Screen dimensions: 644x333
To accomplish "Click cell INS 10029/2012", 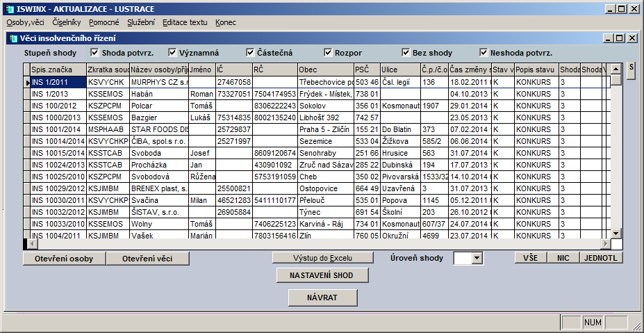I will tap(58, 188).
